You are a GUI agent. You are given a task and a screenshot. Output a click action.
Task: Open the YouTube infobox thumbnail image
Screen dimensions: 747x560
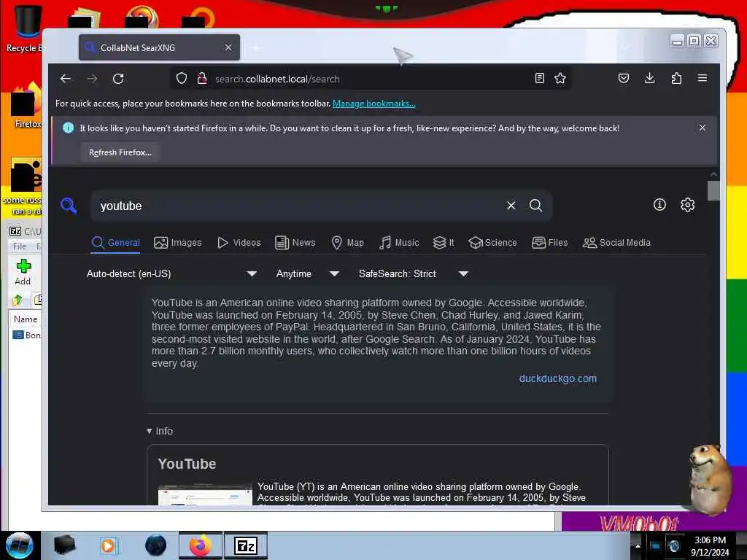(x=205, y=494)
